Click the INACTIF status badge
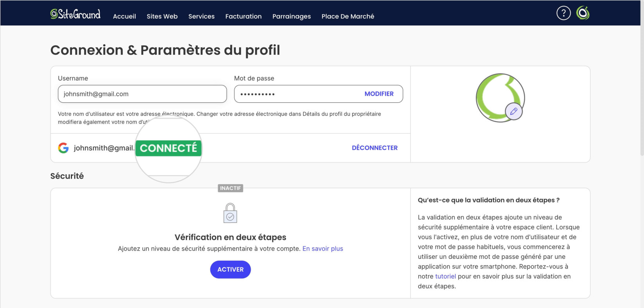The image size is (644, 308). point(230,188)
